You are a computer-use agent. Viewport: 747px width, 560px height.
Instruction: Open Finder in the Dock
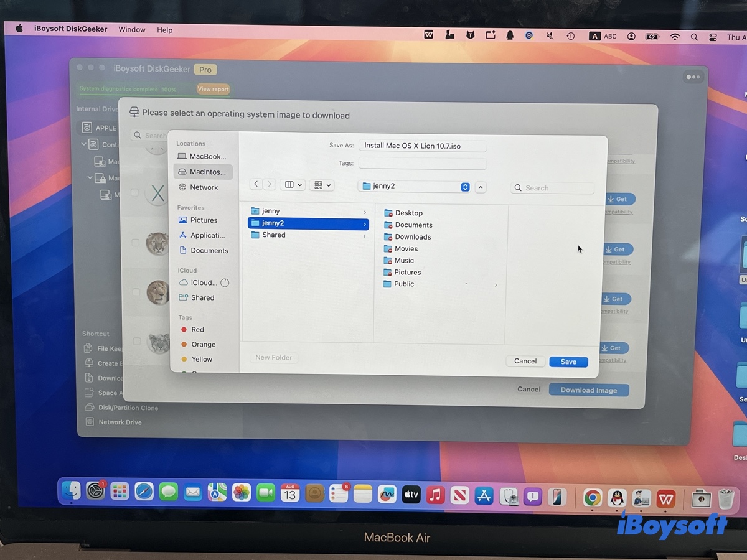[72, 491]
